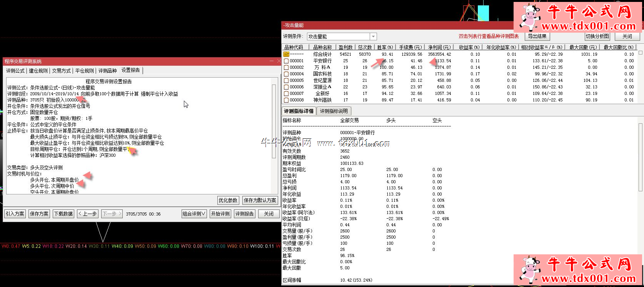The height and width of the screenshot is (287, 644).
Task: Select the 设置报告 tab
Action: tap(131, 70)
